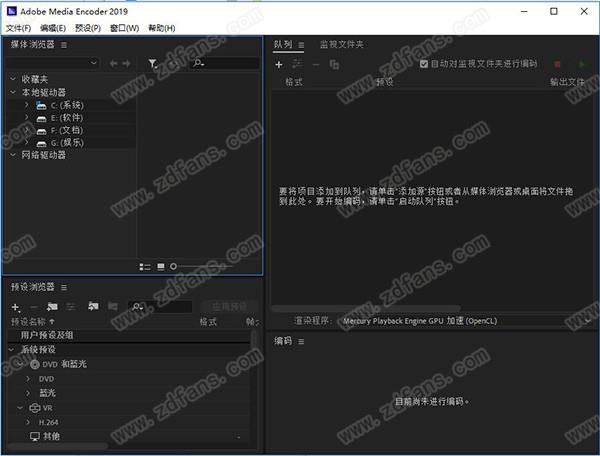Select the 用户预设及组 row
This screenshot has width=600, height=456.
pos(129,335)
